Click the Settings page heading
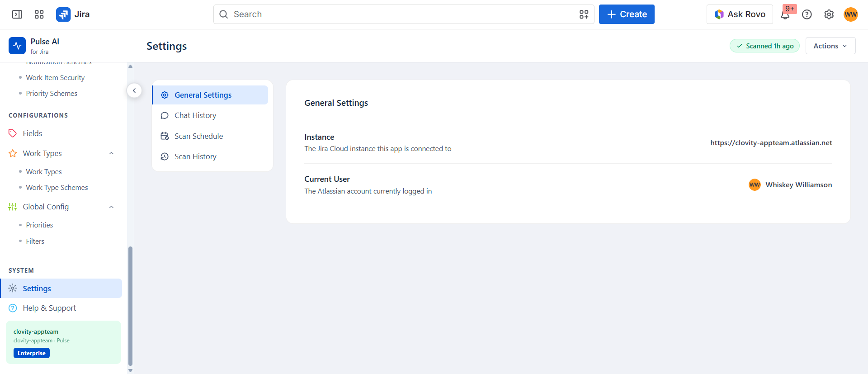 click(x=166, y=46)
